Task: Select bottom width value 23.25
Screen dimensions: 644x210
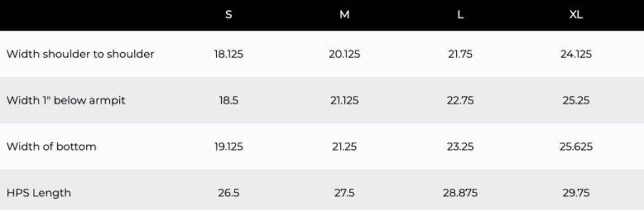Action: pyautogui.click(x=460, y=147)
